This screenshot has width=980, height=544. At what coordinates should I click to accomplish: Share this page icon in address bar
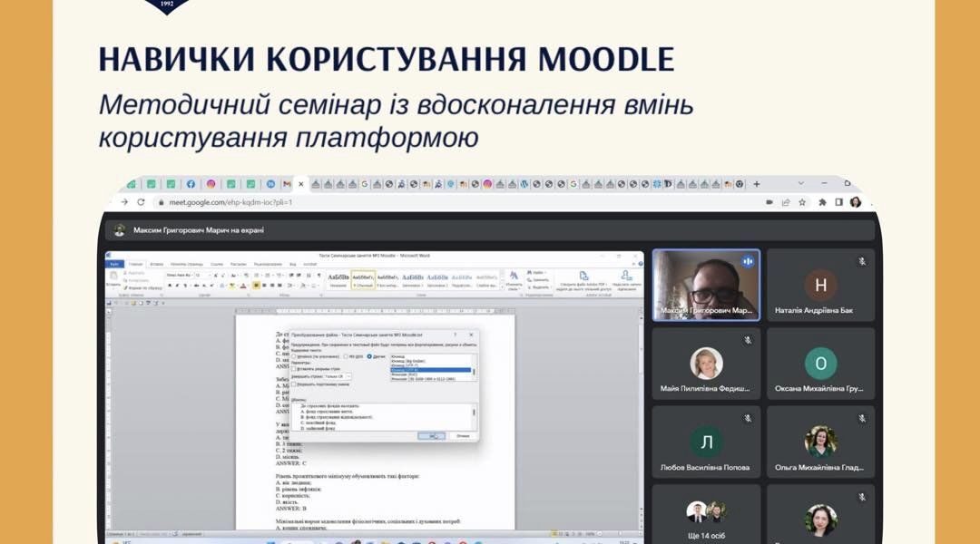[786, 202]
